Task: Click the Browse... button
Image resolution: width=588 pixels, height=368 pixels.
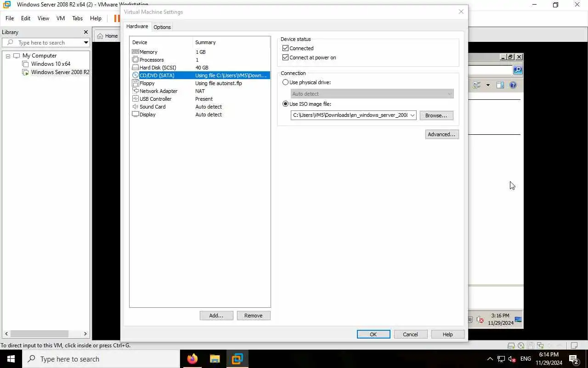Action: [436, 115]
